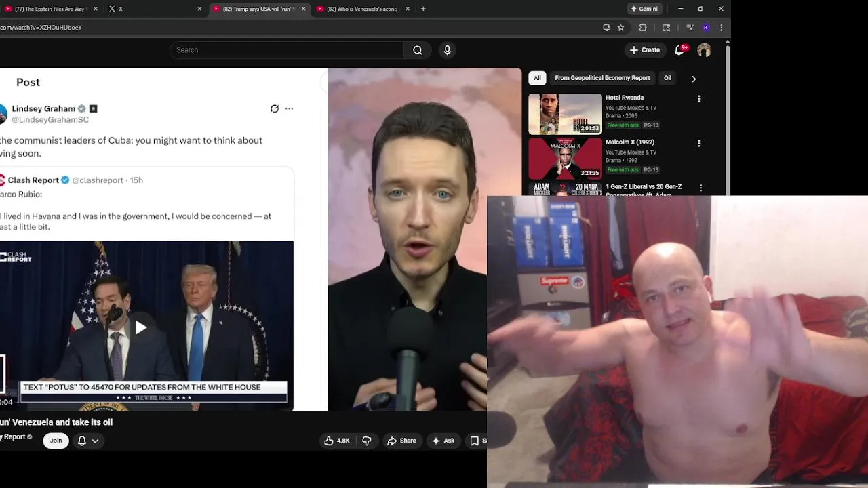Switch to the X browser tab
Viewport: 868px width, 488px height.
point(155,9)
